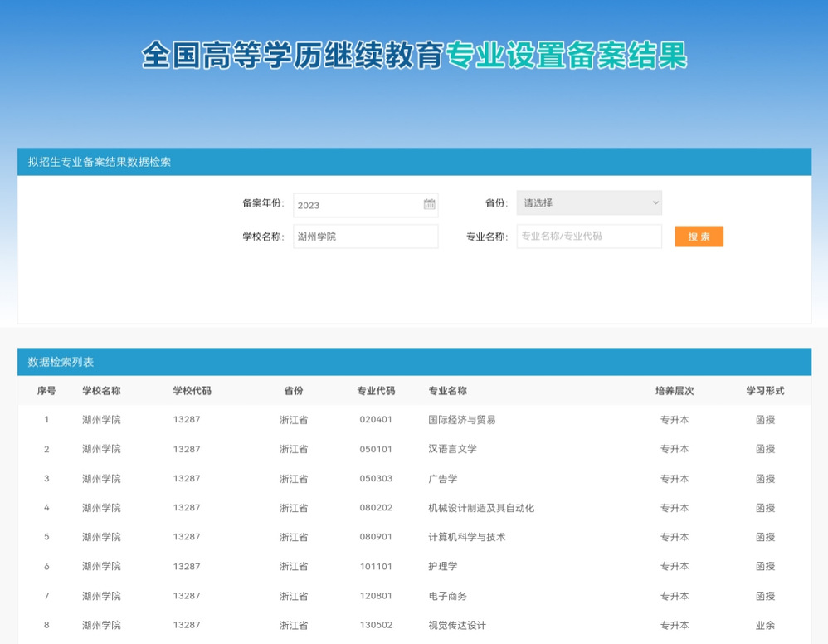828x644 pixels.
Task: Click the 学习形式 column header
Action: pyautogui.click(x=764, y=391)
